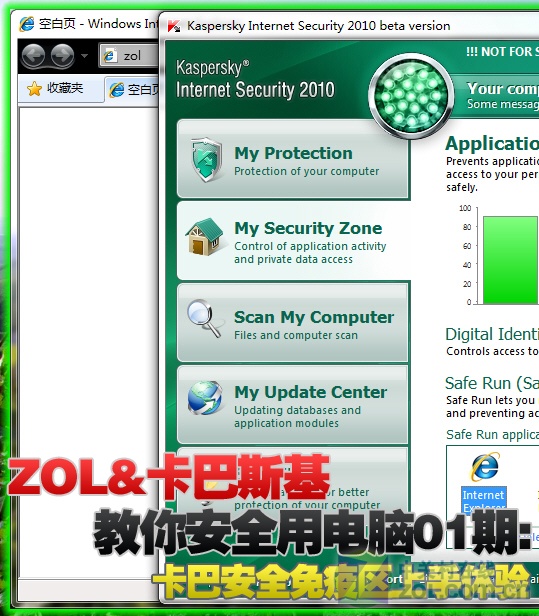The height and width of the screenshot is (616, 539).
Task: Click the Digital Identity heading link
Action: tap(492, 334)
